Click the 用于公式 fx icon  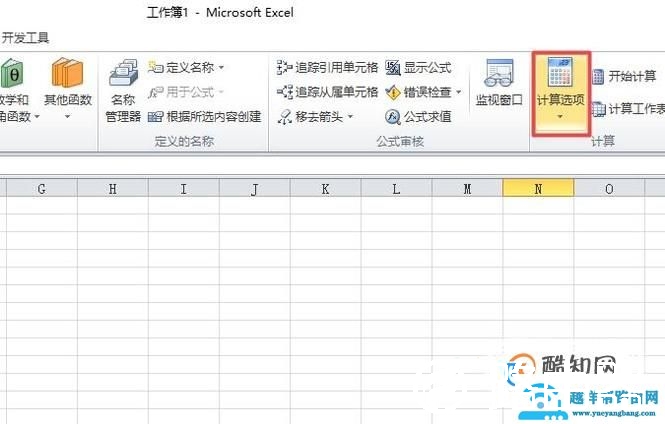pyautogui.click(x=155, y=92)
